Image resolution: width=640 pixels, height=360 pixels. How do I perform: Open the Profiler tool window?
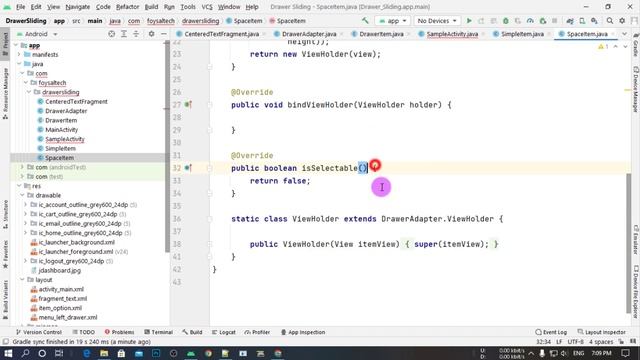pyautogui.click(x=257, y=332)
